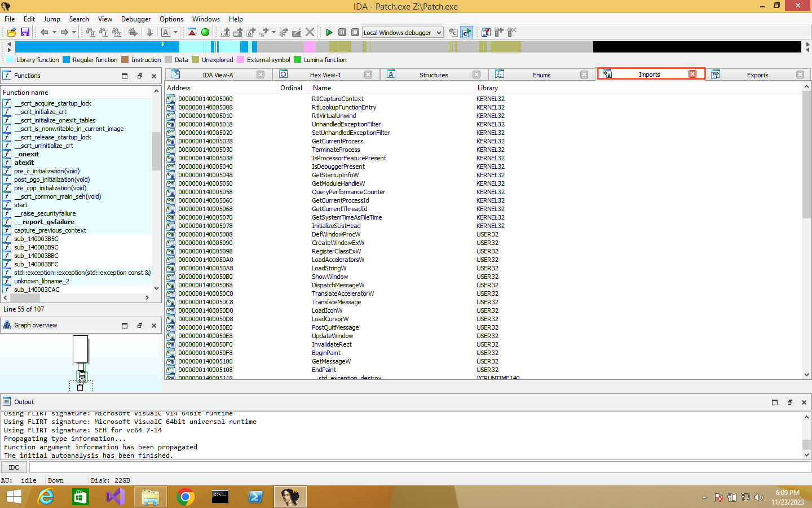This screenshot has height=508, width=812.
Task: Click the red warning triangle problems icon
Action: coord(192,32)
